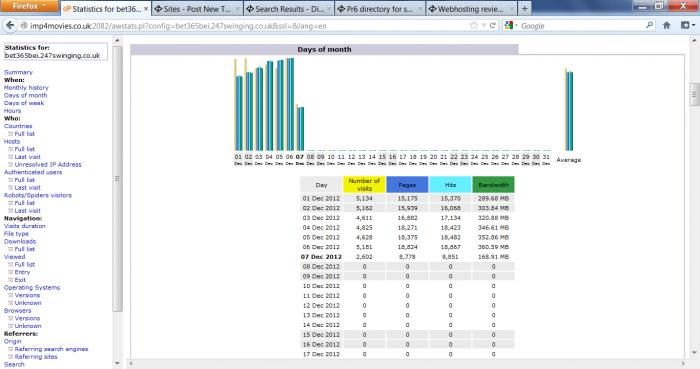The height and width of the screenshot is (369, 700).
Task: Open the Origin link
Action: [12, 341]
